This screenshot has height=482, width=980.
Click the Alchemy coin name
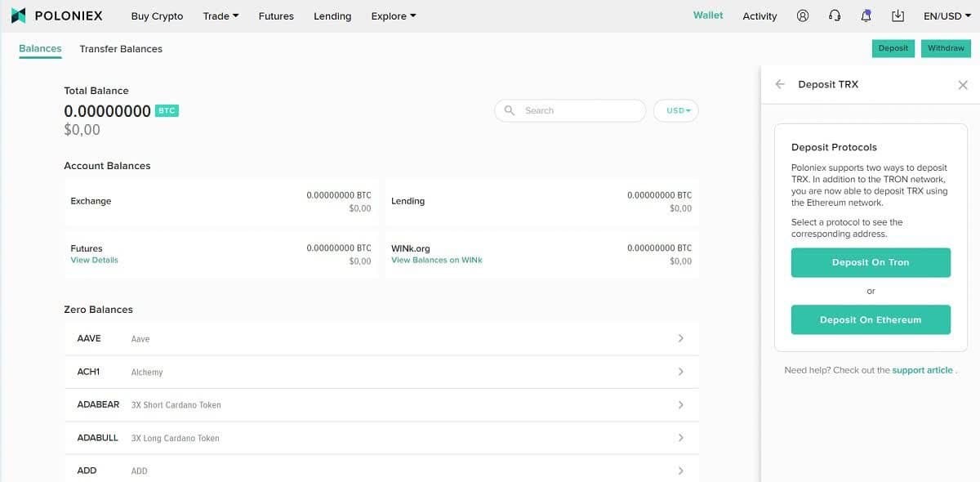pyautogui.click(x=147, y=373)
